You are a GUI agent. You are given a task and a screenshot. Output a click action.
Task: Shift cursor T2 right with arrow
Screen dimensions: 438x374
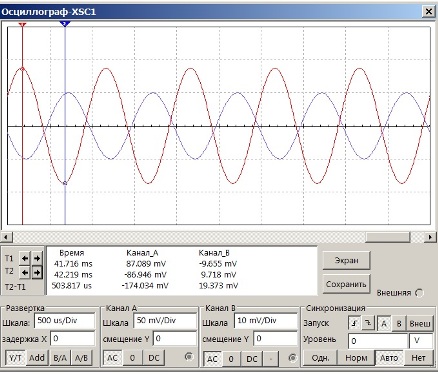tap(37, 273)
